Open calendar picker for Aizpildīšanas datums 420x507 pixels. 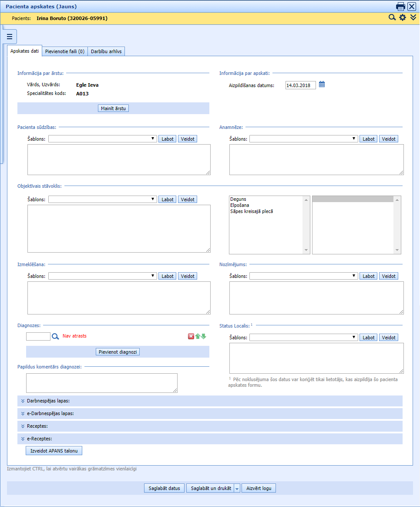coord(322,84)
